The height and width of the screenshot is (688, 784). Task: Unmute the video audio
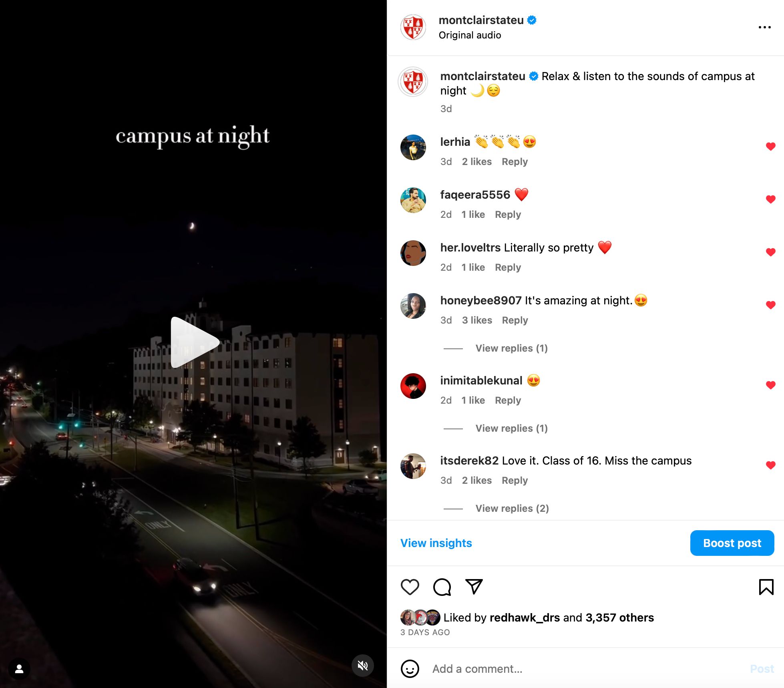pyautogui.click(x=362, y=666)
